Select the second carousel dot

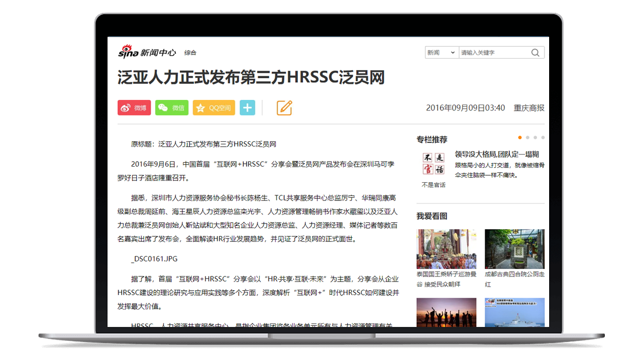528,137
